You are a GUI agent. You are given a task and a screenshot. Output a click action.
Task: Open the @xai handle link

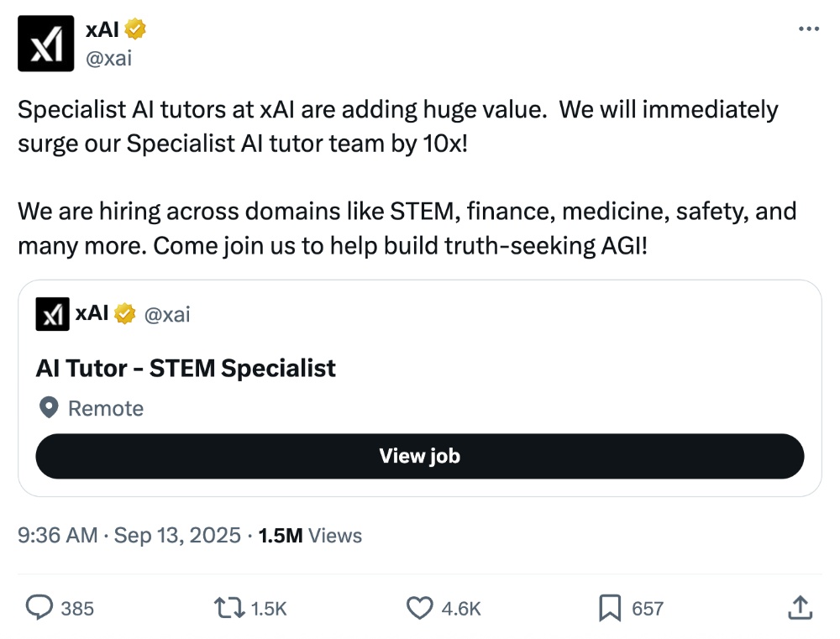[x=108, y=58]
